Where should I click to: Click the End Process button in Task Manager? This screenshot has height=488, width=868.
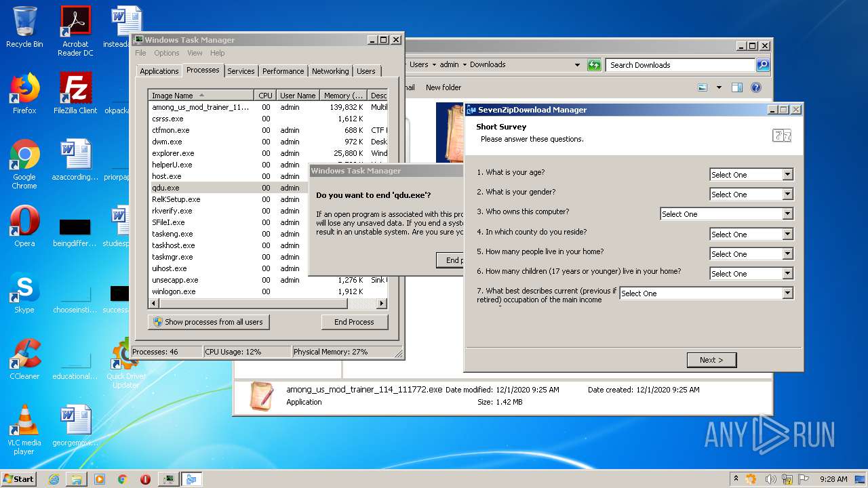click(354, 322)
